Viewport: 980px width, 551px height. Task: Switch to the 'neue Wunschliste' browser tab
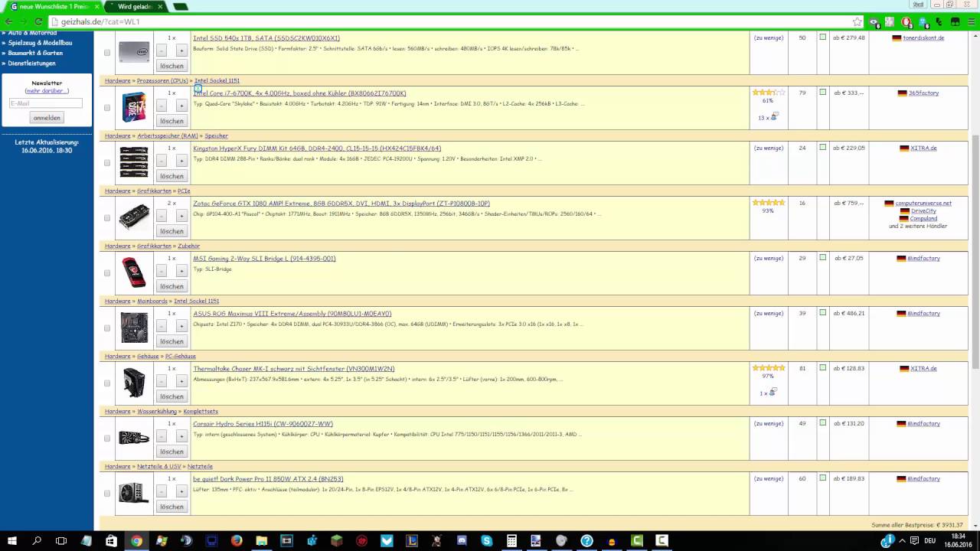pos(54,6)
